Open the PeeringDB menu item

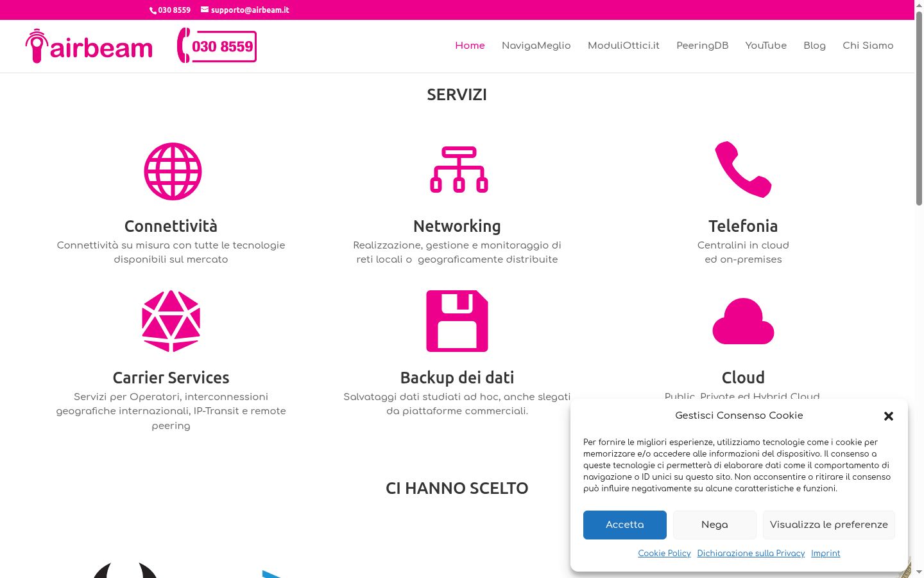point(703,46)
